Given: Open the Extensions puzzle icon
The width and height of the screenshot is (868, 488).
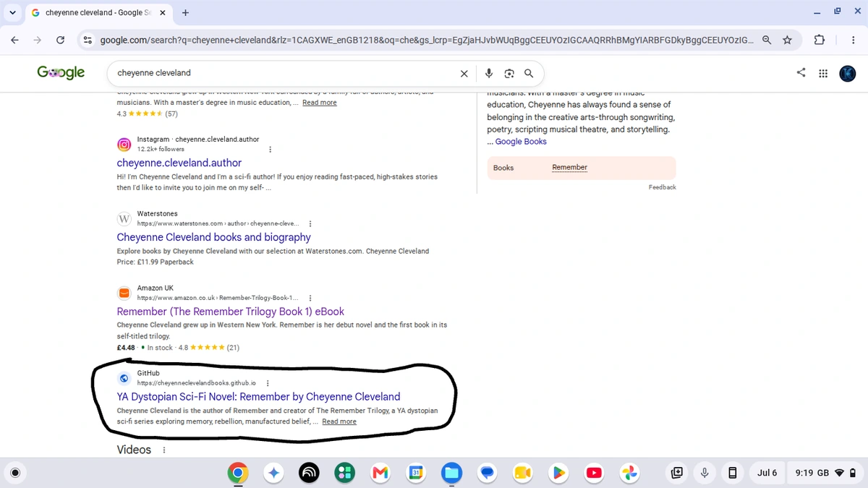Looking at the screenshot, I should 820,40.
